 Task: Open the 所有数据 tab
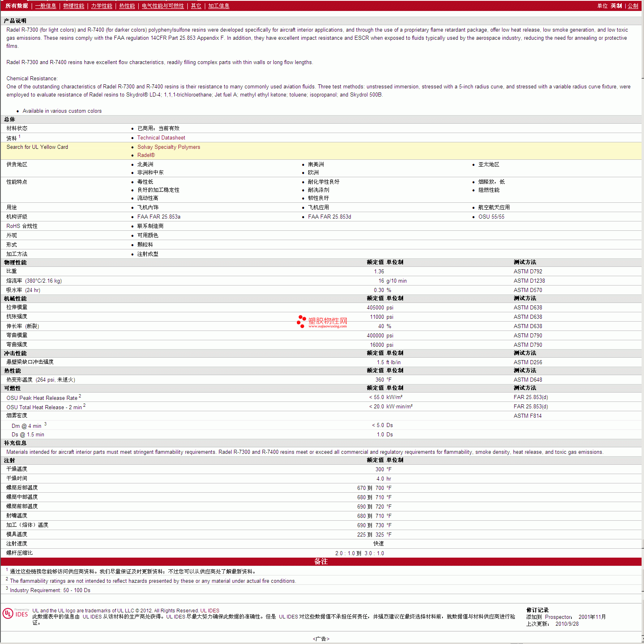[x=17, y=6]
